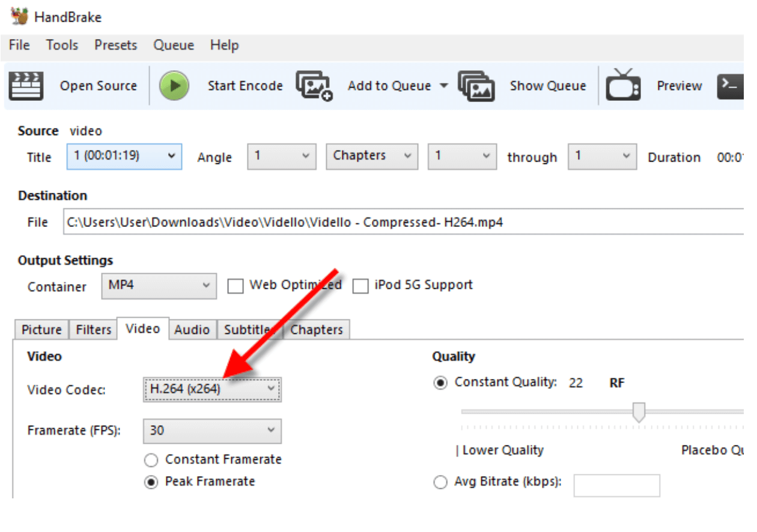Switch to the Filters tab
The image size is (757, 532).
[x=93, y=330]
